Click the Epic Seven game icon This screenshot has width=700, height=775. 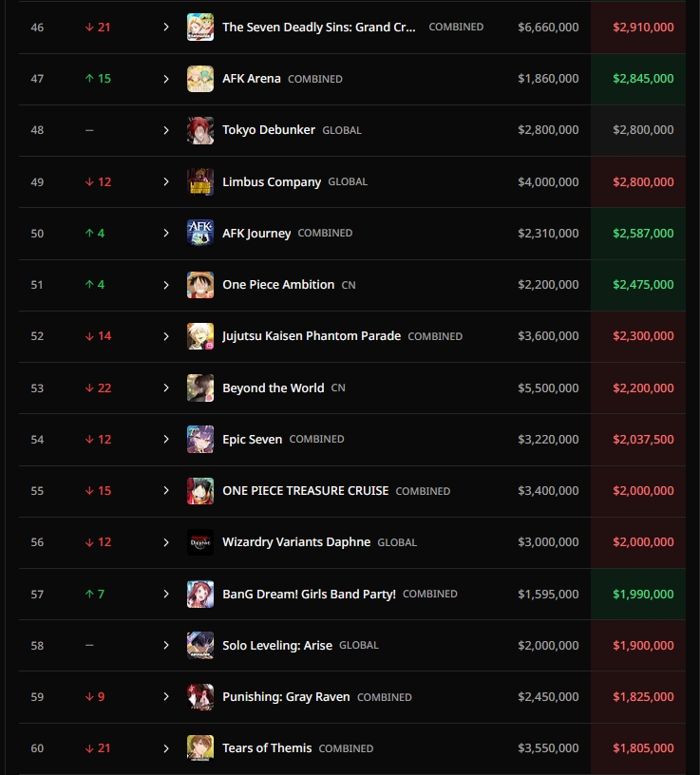coord(200,439)
